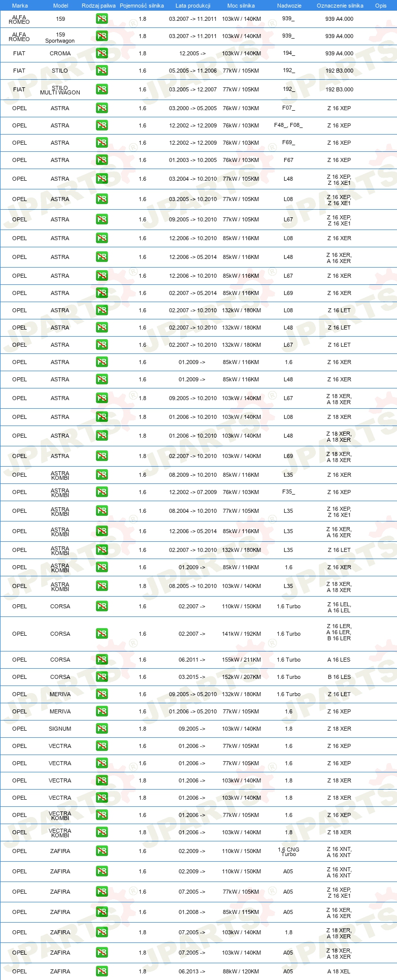Click the fuel icon in Opel Signum row
Image resolution: width=397 pixels, height=980 pixels.
click(102, 729)
